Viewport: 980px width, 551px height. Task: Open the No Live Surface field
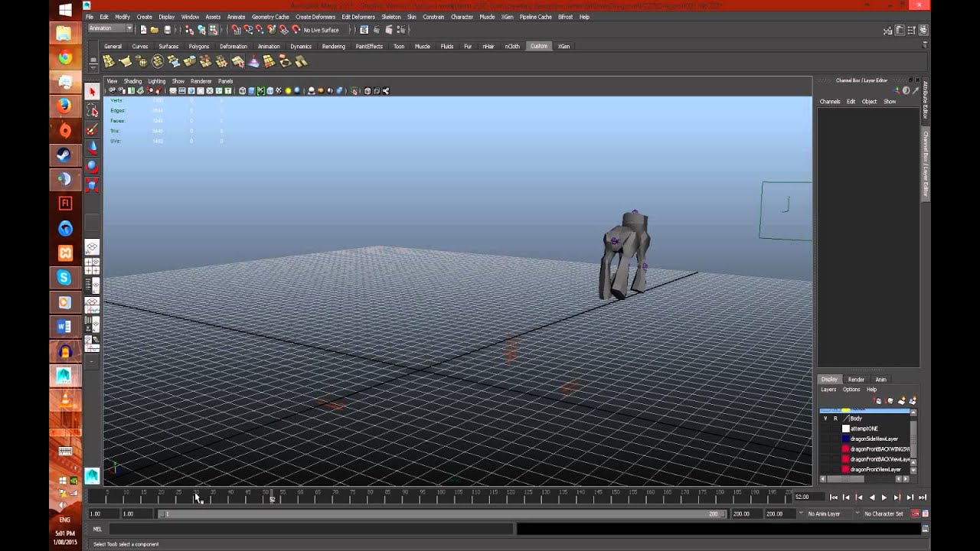tap(321, 30)
